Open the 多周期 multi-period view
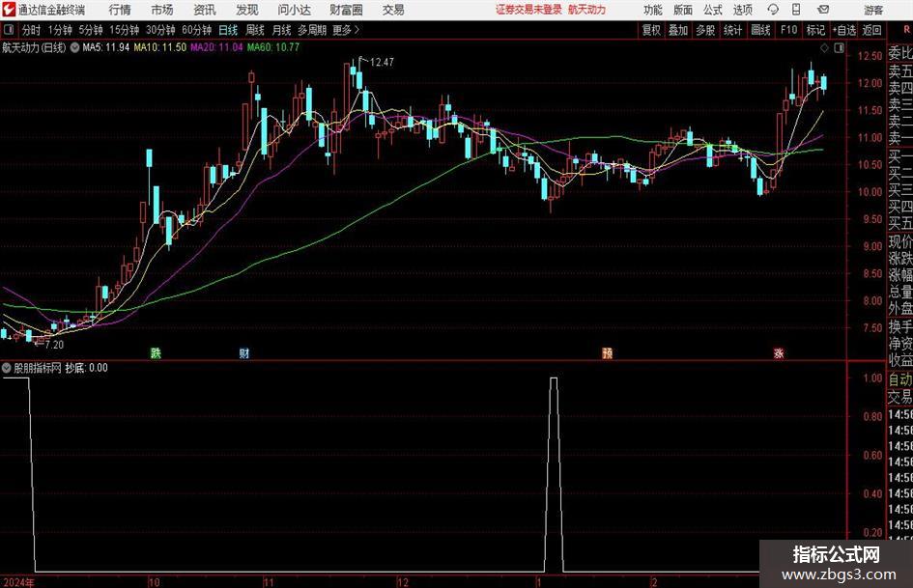This screenshot has height=588, width=913. coord(312,30)
